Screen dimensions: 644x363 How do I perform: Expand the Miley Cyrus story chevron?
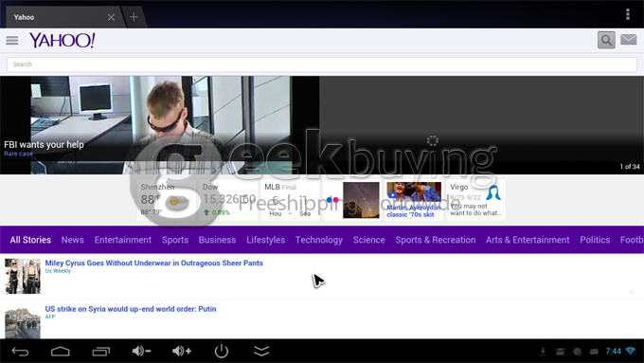(x=632, y=292)
